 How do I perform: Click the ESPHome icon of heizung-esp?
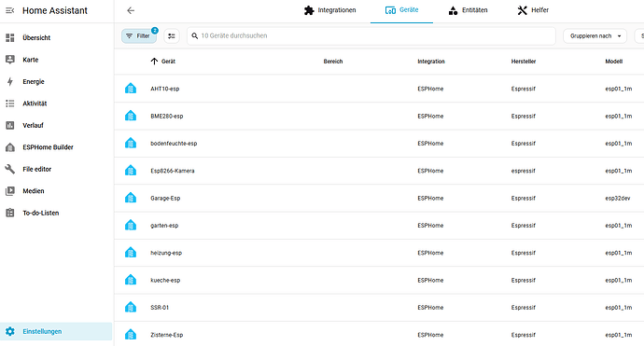131,253
